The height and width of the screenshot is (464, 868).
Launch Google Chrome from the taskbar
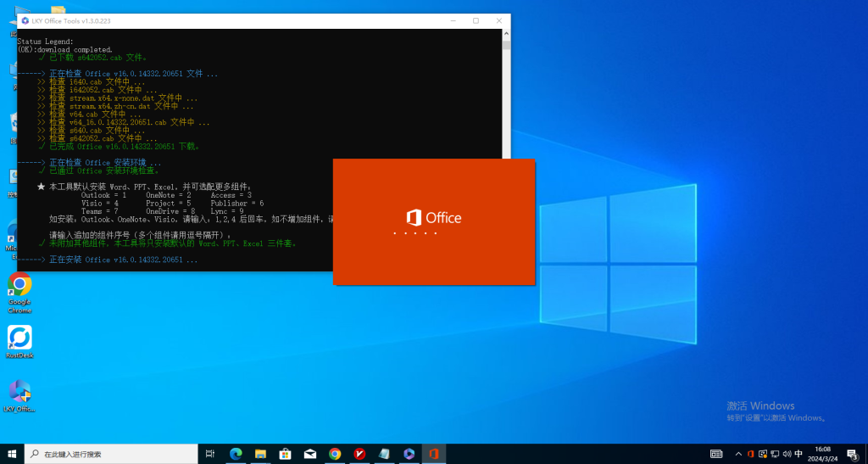(x=335, y=454)
